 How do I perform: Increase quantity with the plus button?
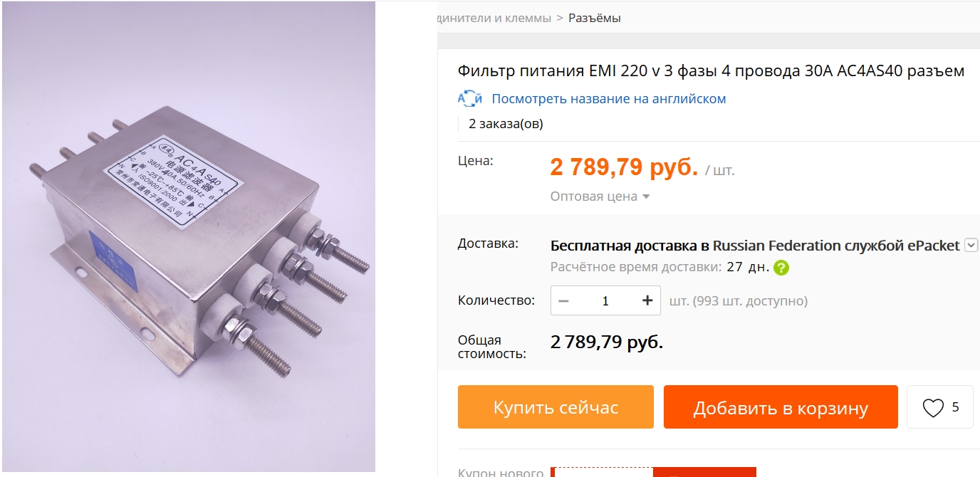[x=647, y=300]
